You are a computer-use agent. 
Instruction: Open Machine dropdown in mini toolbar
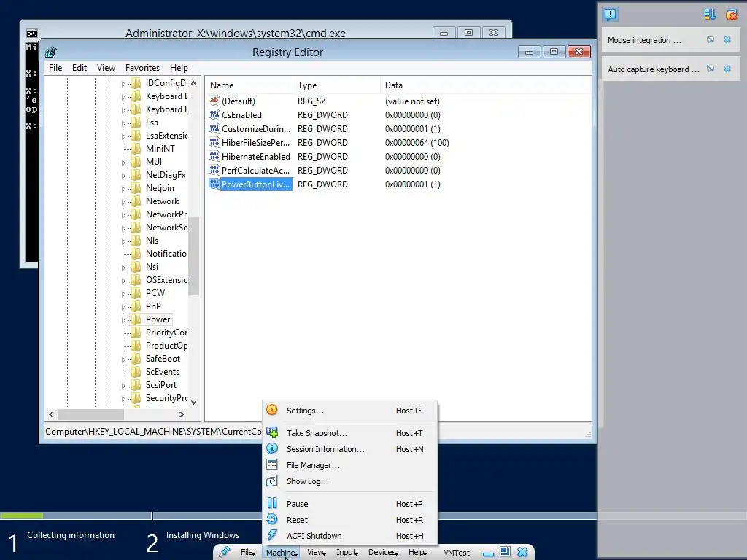click(x=281, y=553)
